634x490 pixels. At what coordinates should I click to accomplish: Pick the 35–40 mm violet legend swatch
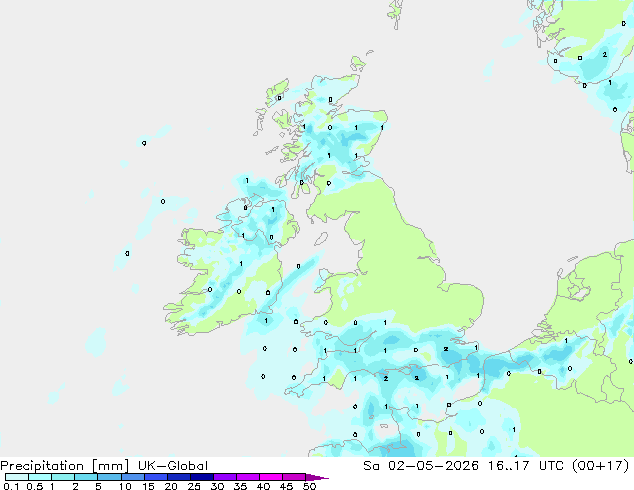click(248, 477)
